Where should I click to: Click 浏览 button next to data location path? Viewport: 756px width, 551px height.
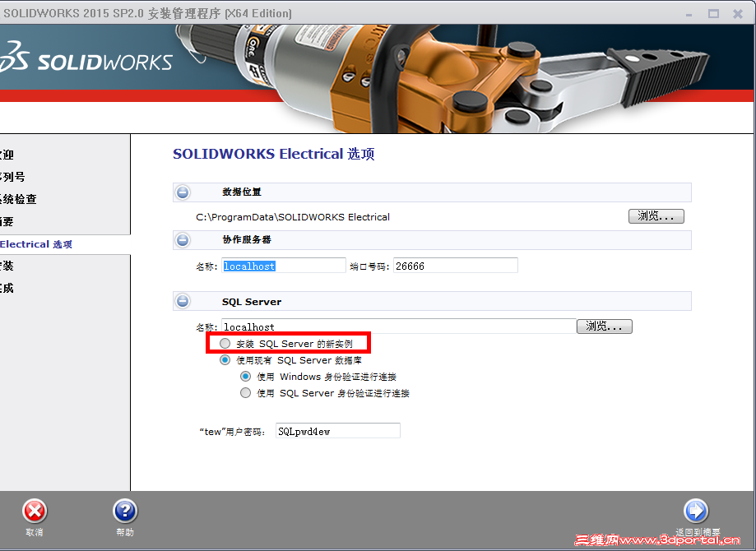coord(656,216)
